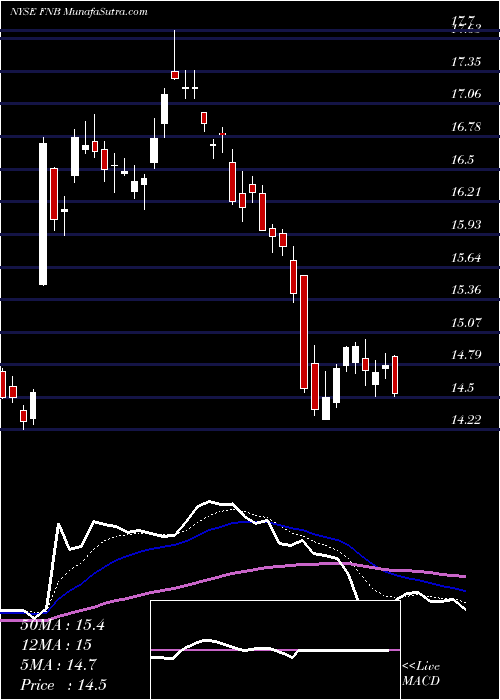The height and width of the screenshot is (700, 500).
Task: Click the 16.5 price axis label
Action: [462, 160]
